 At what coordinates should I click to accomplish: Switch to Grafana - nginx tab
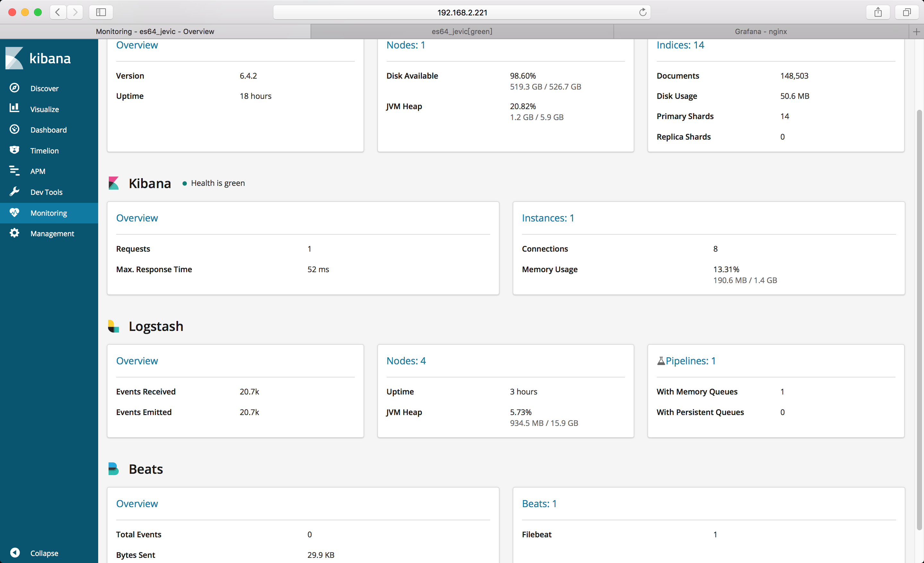[760, 31]
